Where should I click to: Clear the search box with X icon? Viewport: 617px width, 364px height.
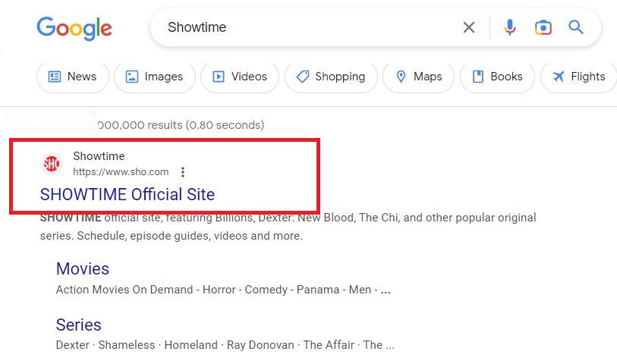(x=469, y=27)
